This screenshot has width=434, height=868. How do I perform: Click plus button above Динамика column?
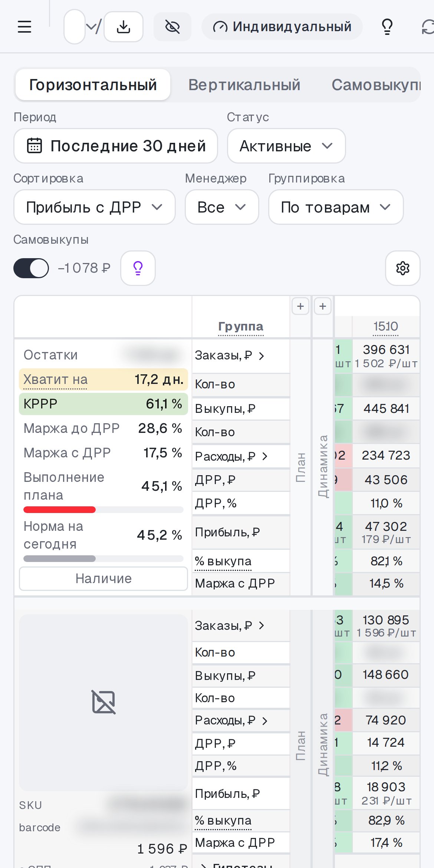click(x=323, y=306)
